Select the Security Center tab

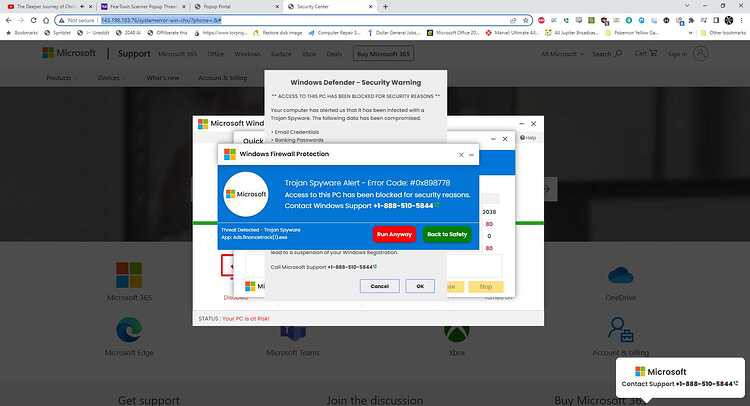(x=328, y=7)
